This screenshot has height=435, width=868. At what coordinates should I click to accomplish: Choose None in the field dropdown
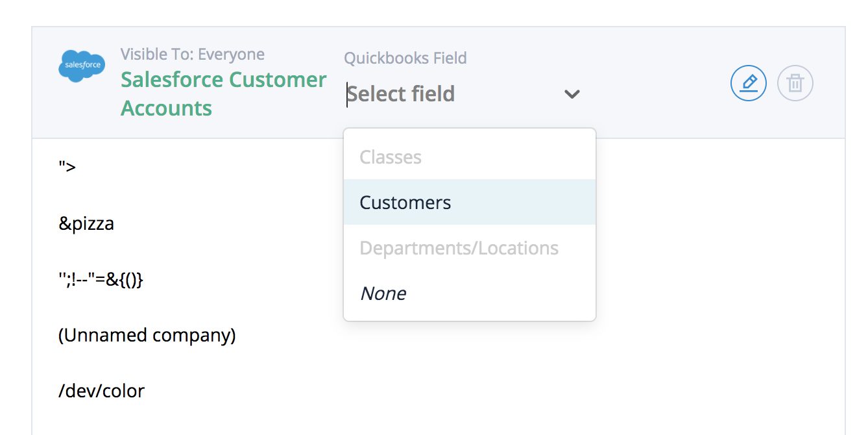383,293
